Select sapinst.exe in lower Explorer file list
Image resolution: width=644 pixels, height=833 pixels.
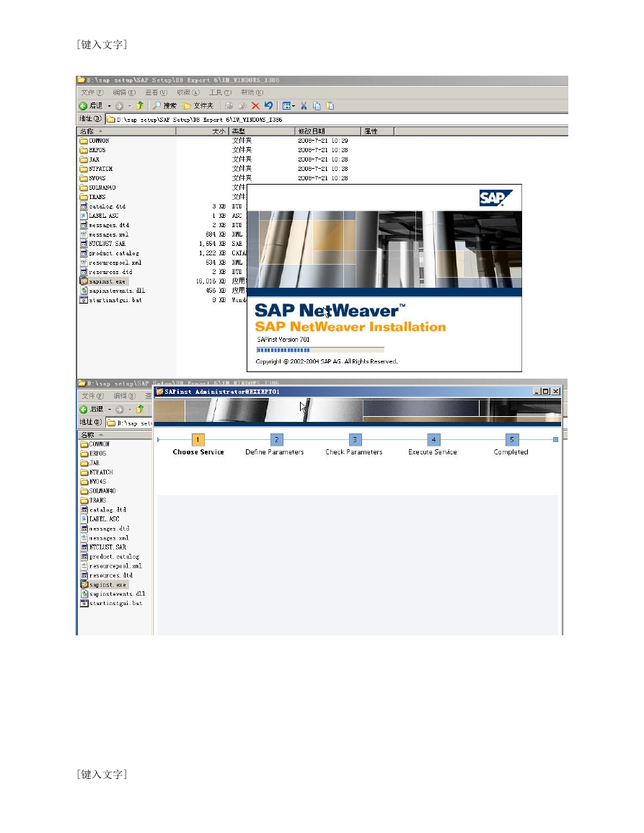104,585
